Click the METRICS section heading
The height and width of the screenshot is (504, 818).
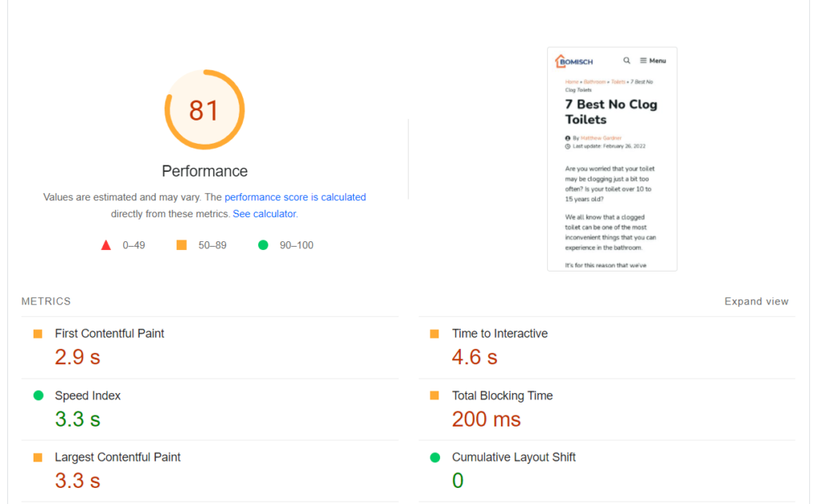tap(46, 302)
